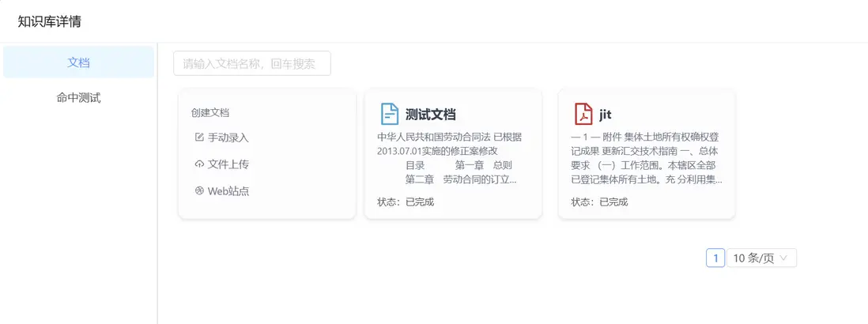This screenshot has height=324, width=868.
Task: Focus the document name search field
Action: (x=252, y=63)
